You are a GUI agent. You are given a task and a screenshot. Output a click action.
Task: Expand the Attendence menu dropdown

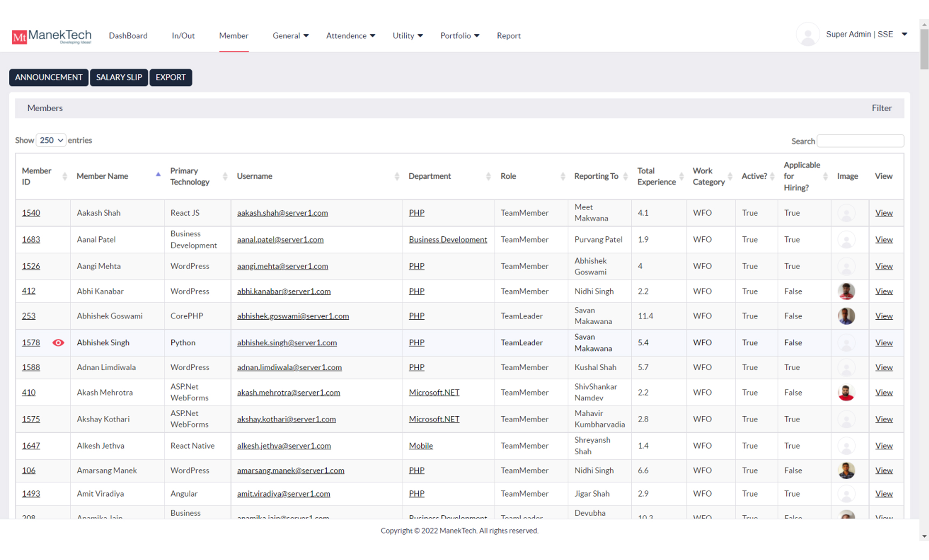(350, 35)
